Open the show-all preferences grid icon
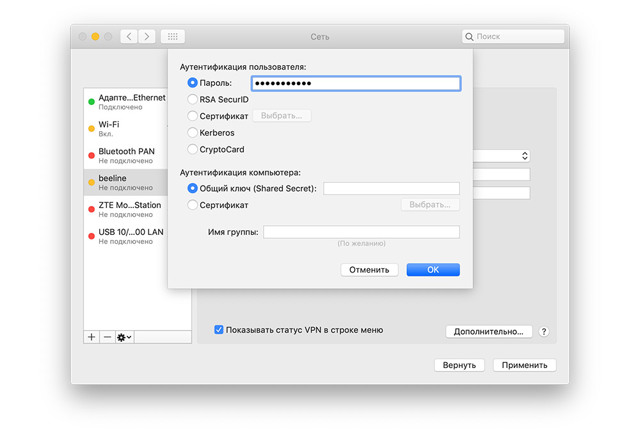The image size is (640, 432). [x=173, y=37]
